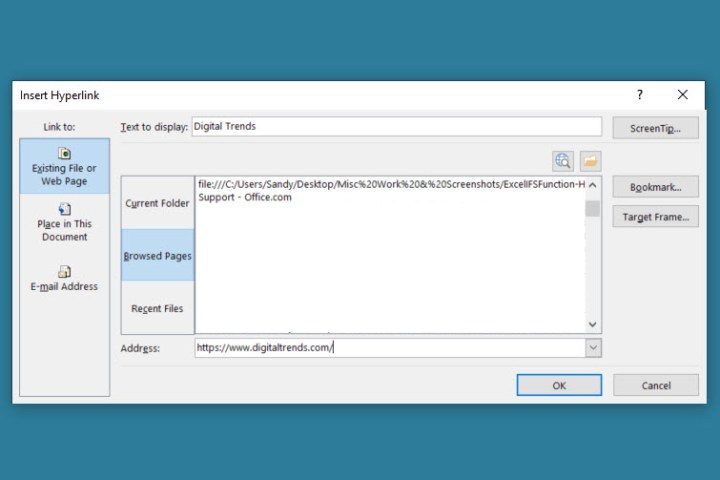Cancel the Insert Hyperlink dialog
Viewport: 720px width, 480px height.
point(656,385)
